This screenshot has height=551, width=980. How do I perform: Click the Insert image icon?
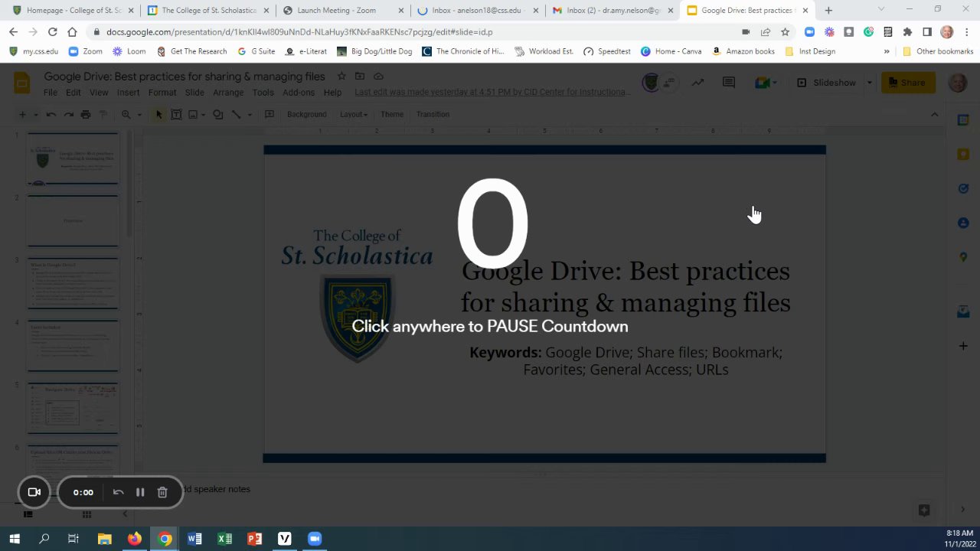pos(193,114)
